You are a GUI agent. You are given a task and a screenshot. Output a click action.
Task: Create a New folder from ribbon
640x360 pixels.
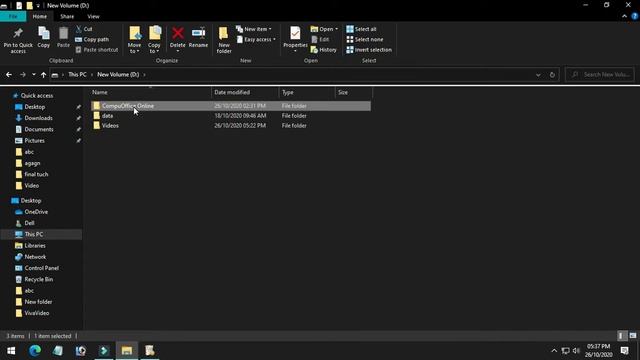[x=224, y=40]
